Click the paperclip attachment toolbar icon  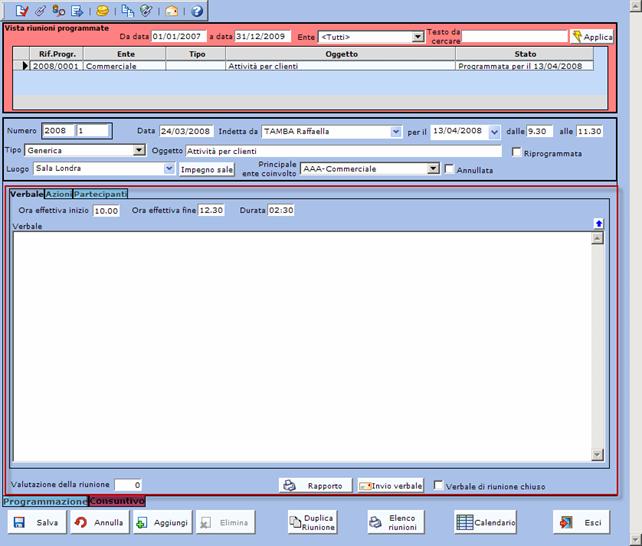coord(40,11)
